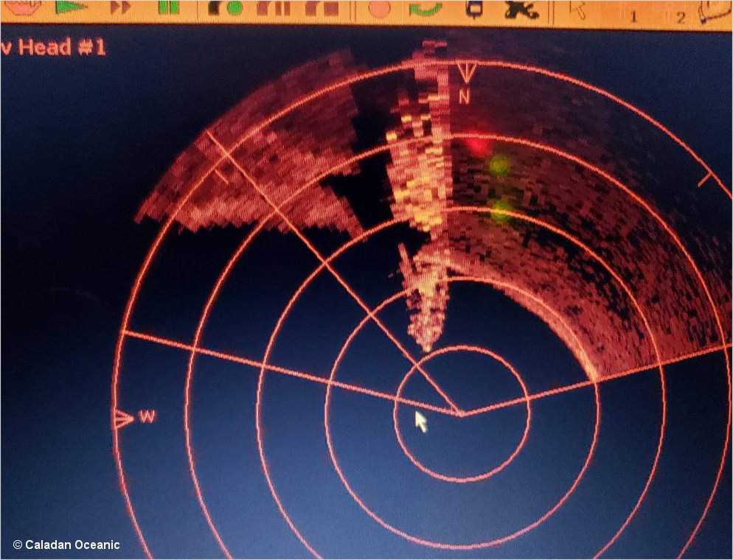
Task: Select the upper green marker dot
Action: click(499, 165)
